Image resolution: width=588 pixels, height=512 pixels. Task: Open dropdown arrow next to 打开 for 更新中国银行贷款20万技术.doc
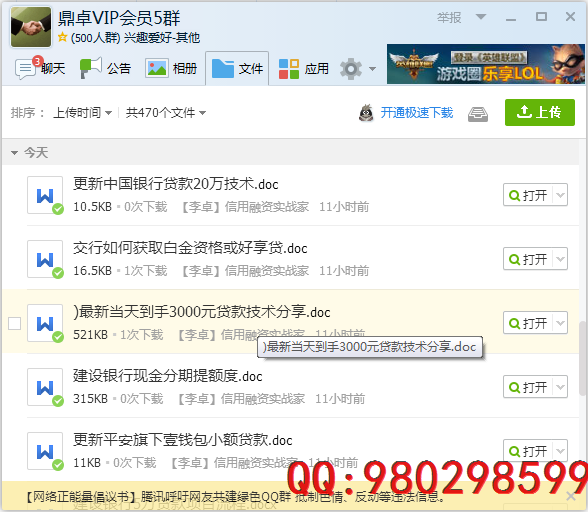coord(560,195)
